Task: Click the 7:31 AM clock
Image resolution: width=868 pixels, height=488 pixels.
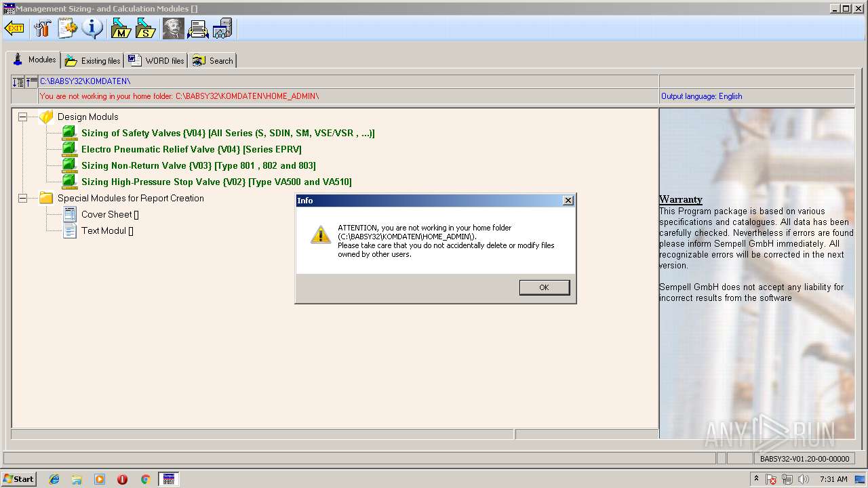Action: click(833, 479)
